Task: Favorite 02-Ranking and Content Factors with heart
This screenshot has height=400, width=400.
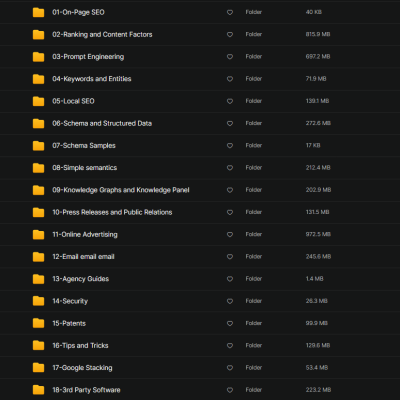Action: click(x=230, y=35)
